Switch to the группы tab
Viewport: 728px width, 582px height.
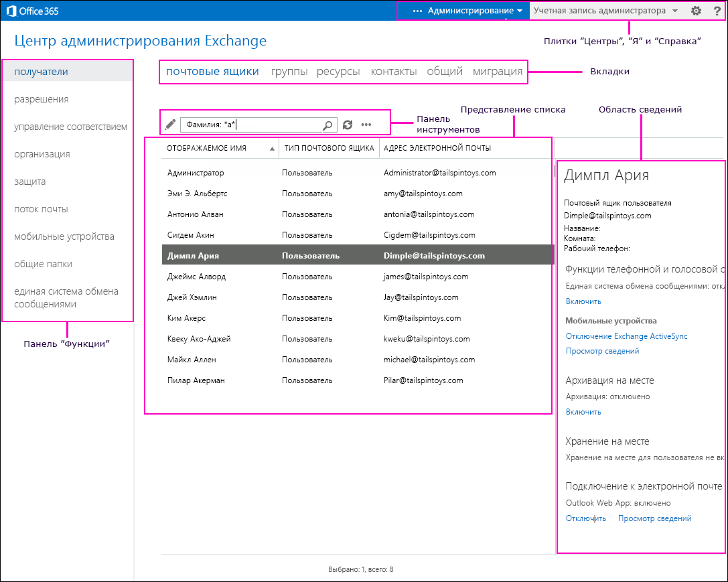(289, 72)
